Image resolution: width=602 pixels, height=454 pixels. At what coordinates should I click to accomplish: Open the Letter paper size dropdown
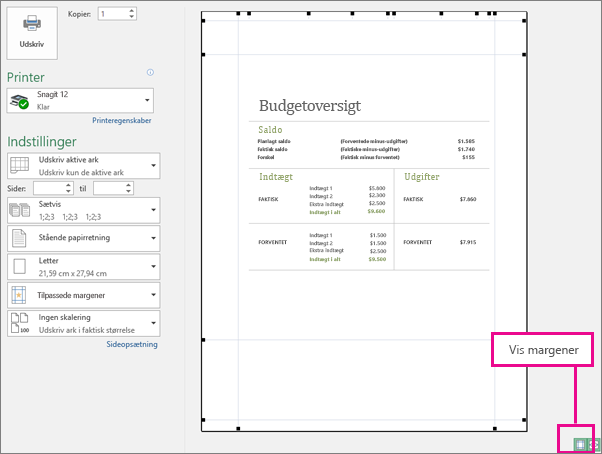(84, 267)
